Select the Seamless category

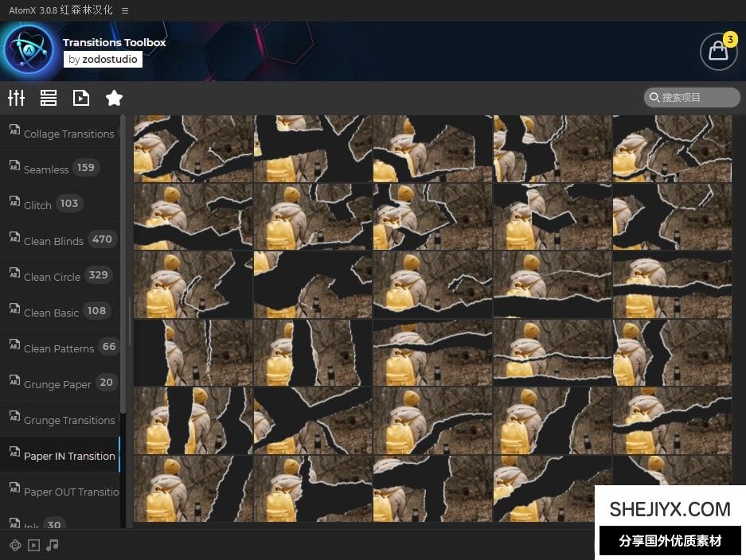(x=46, y=169)
